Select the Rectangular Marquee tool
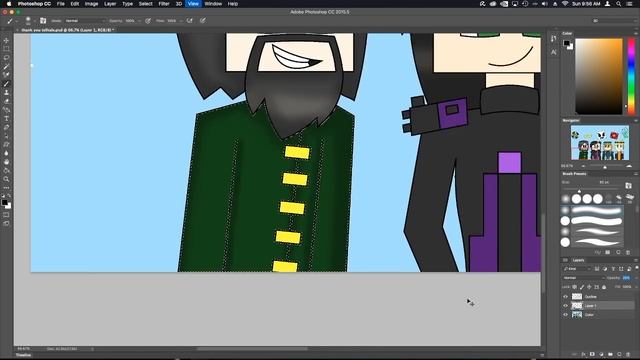Viewport: 640px width, 360px height. [x=6, y=49]
